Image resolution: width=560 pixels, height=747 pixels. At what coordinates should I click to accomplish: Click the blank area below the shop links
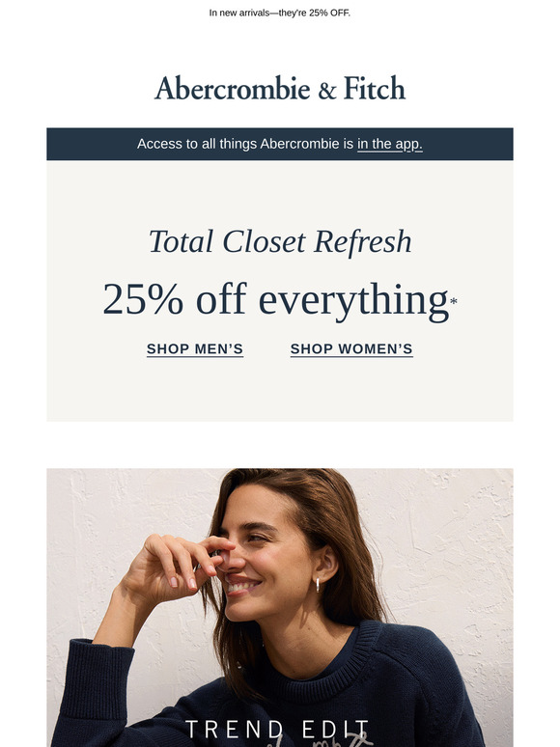point(280,388)
